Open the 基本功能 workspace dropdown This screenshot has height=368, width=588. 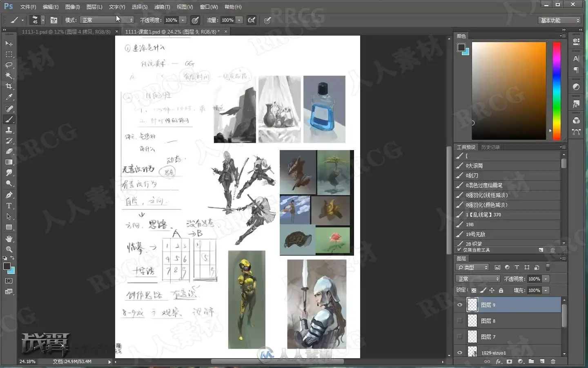pyautogui.click(x=559, y=20)
